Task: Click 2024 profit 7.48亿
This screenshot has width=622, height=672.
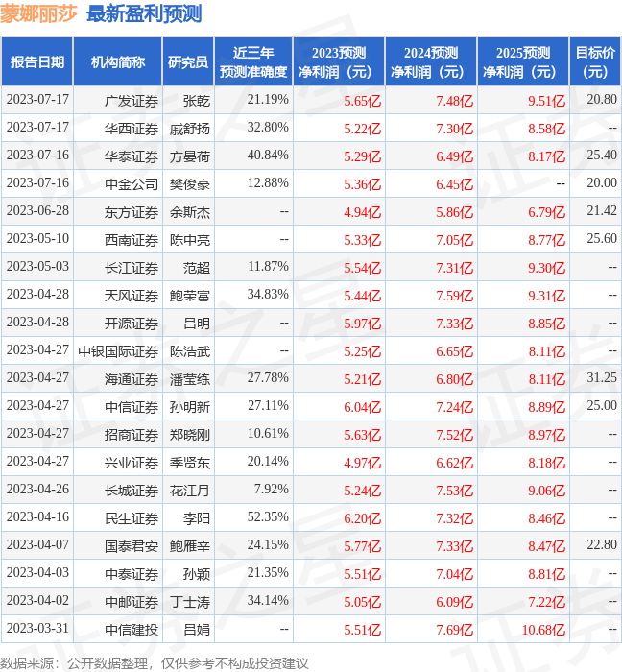Action: coord(455,101)
